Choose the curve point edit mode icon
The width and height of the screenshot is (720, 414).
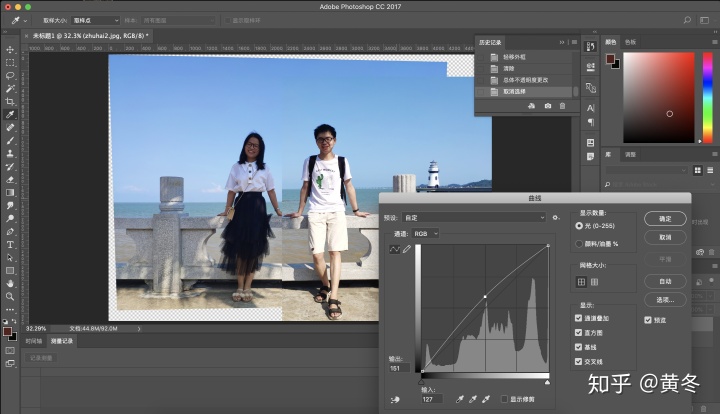pyautogui.click(x=394, y=249)
